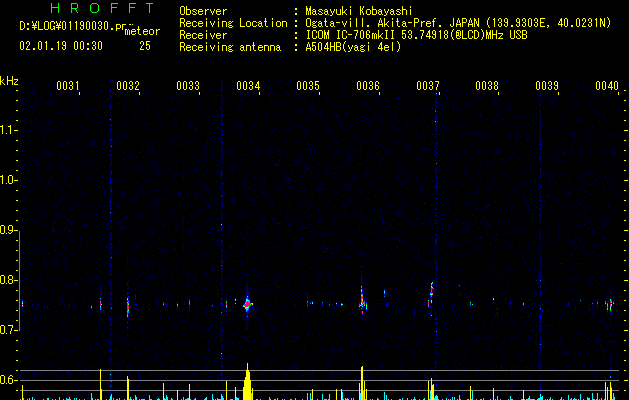
Task: Click the 0032 time marker
Action: tap(128, 85)
